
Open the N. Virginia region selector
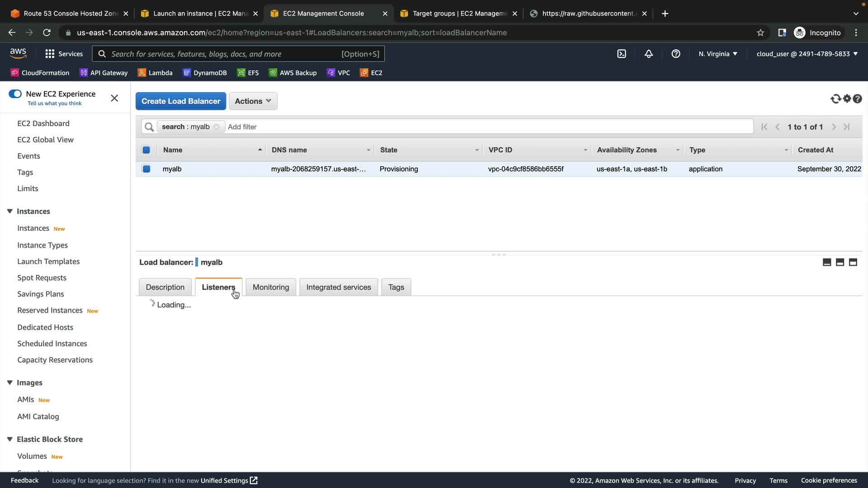[x=718, y=54]
